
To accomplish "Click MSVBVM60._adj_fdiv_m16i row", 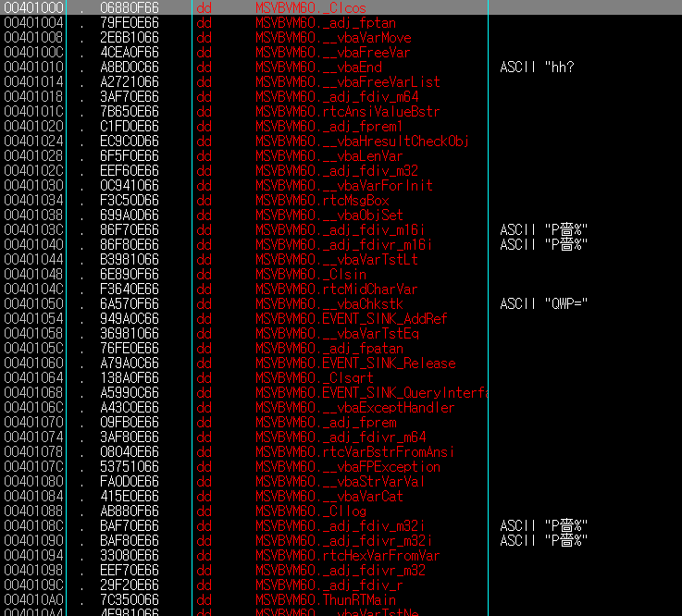I will [x=341, y=229].
